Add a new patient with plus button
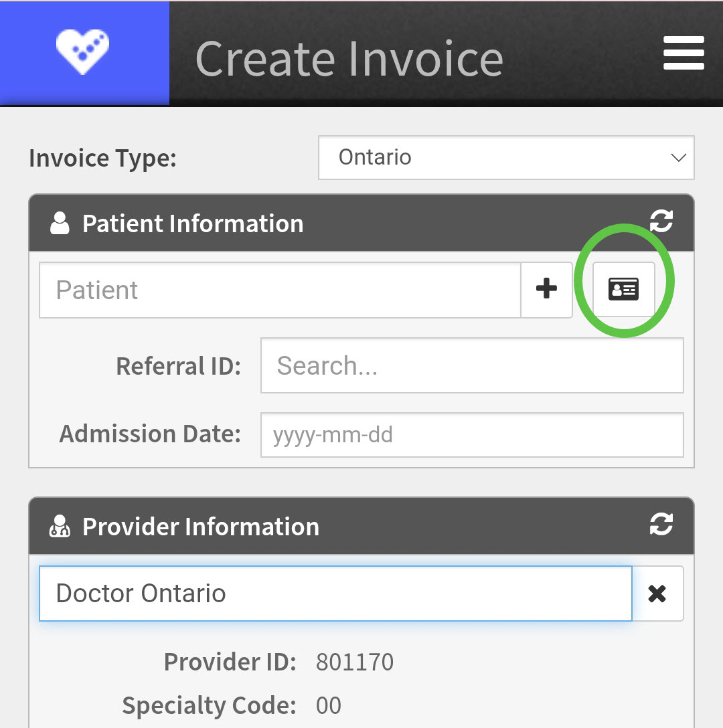This screenshot has height=728, width=723. (x=546, y=290)
